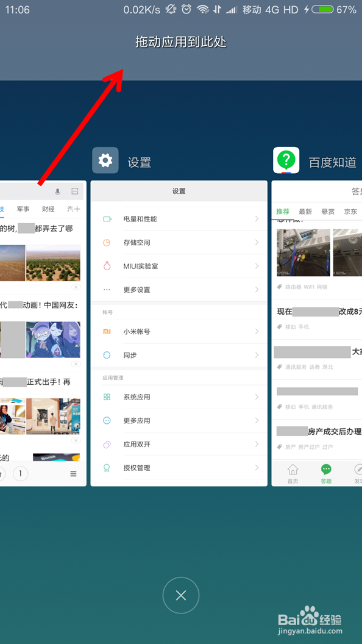Tap the 路由器 tag in Baidu Zhidao
362x644 pixels.
293,287
